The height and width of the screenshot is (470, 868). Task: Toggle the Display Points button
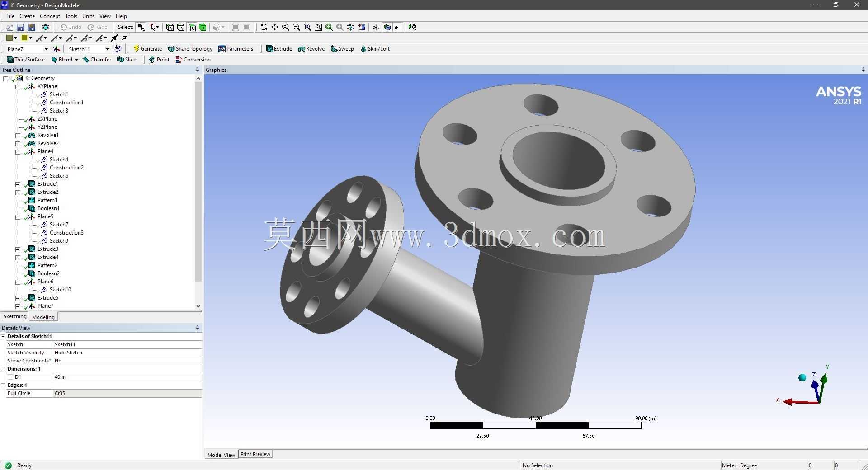(x=397, y=27)
